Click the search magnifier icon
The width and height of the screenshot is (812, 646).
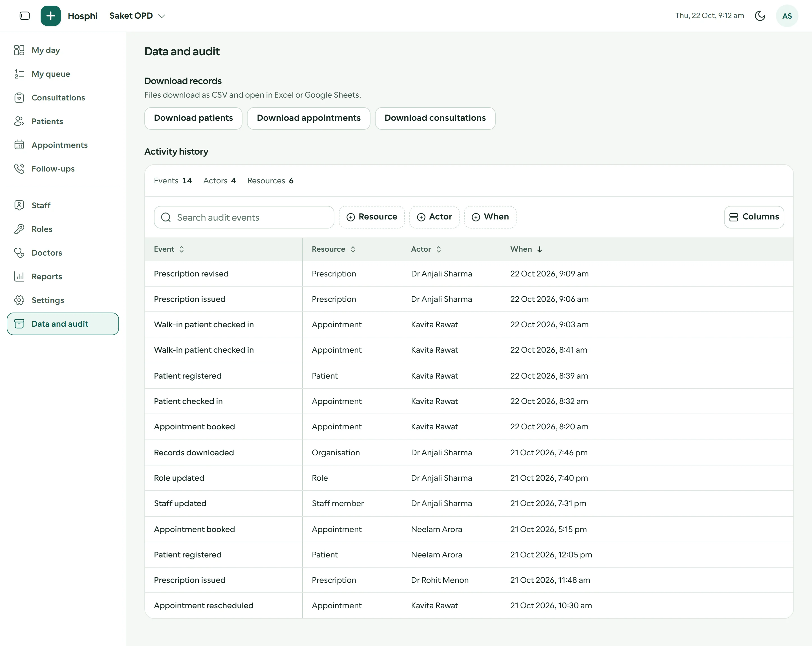click(x=166, y=217)
